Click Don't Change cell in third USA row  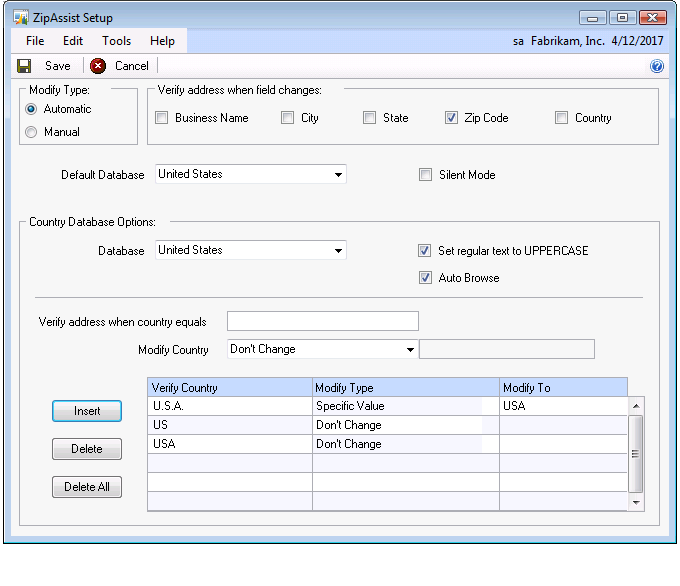click(x=405, y=444)
